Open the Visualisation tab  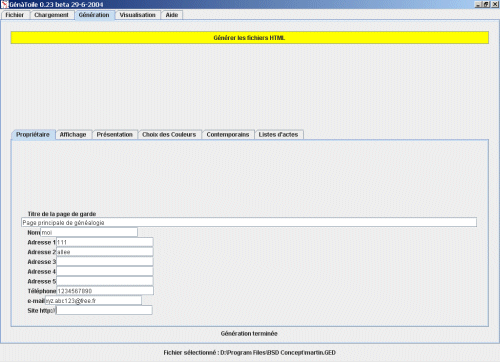(138, 15)
